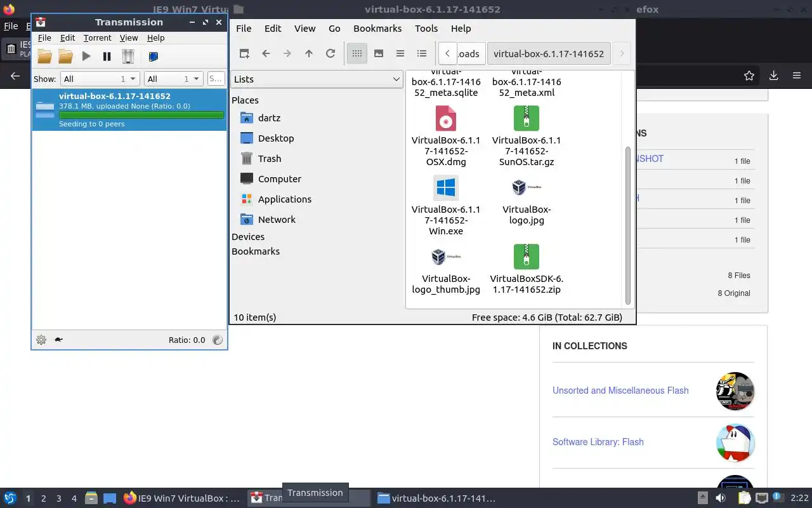
Task: Open Transmission Help menu
Action: tap(155, 38)
